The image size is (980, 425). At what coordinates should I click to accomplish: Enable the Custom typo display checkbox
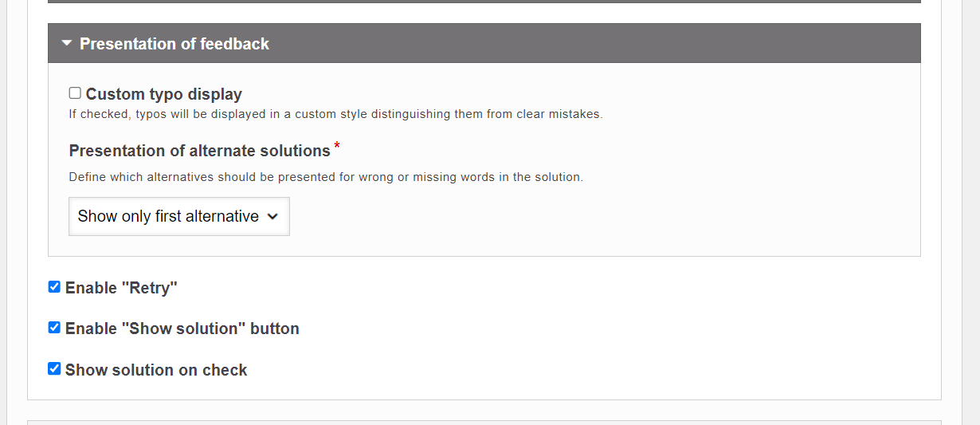point(75,93)
